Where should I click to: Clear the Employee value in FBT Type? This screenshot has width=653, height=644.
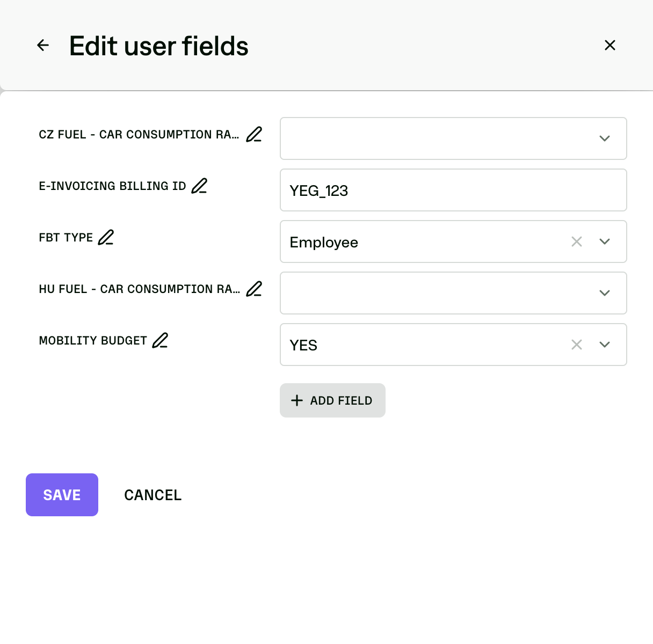point(577,241)
